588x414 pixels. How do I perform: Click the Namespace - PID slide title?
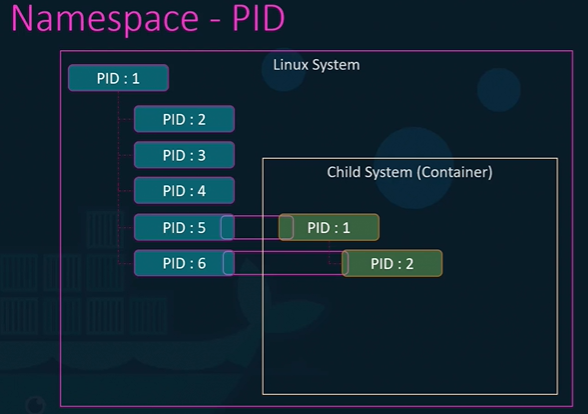[x=148, y=18]
